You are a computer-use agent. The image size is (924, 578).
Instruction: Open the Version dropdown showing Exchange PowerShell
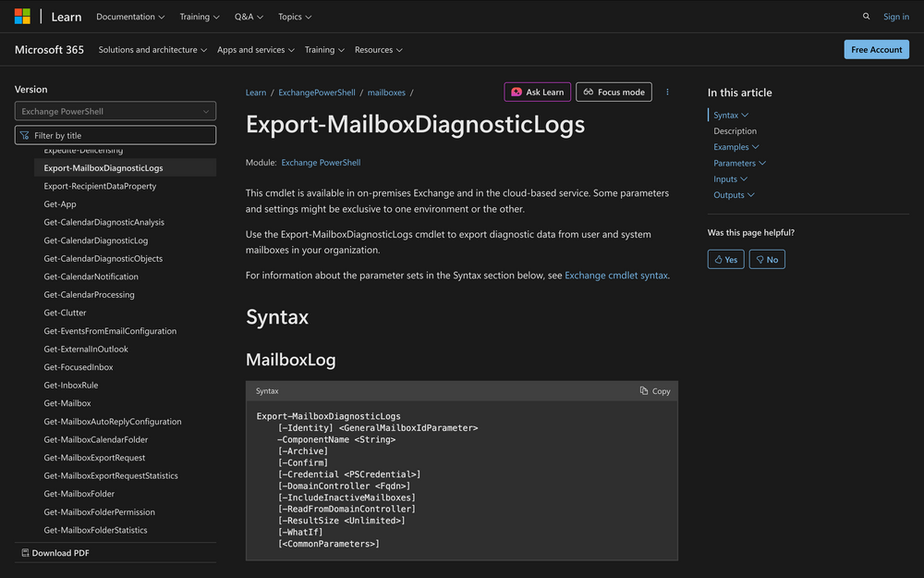click(x=115, y=110)
